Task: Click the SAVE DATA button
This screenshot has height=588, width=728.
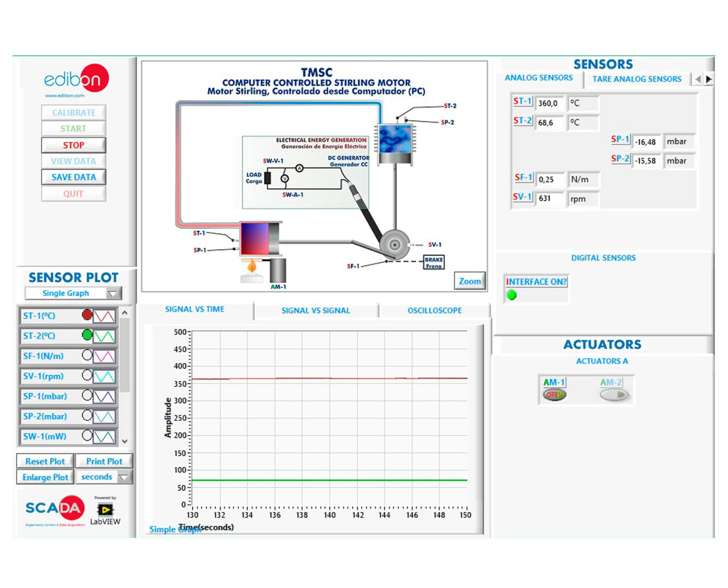Action: pyautogui.click(x=74, y=177)
